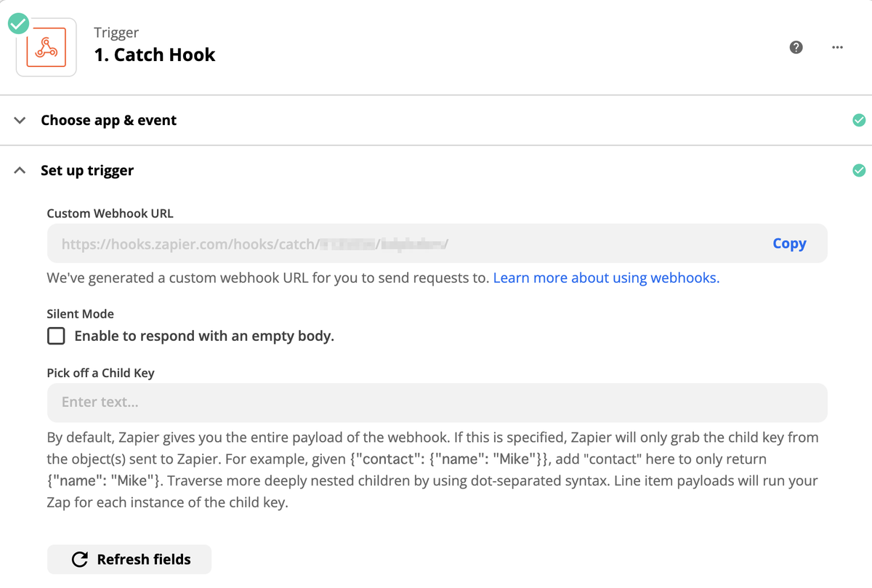Screen dimensions: 872x588
Task: Click the Set up trigger green checkmark
Action: pyautogui.click(x=859, y=170)
